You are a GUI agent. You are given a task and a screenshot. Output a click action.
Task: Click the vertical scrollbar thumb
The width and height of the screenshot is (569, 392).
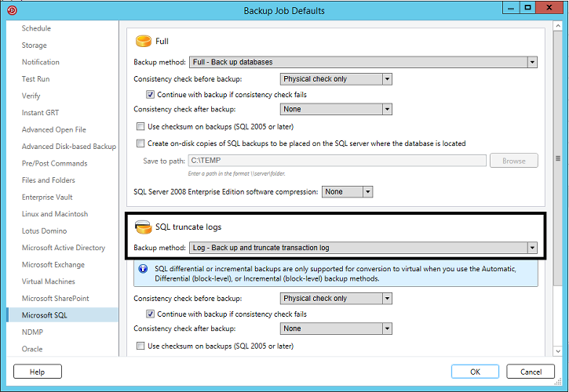point(558,158)
